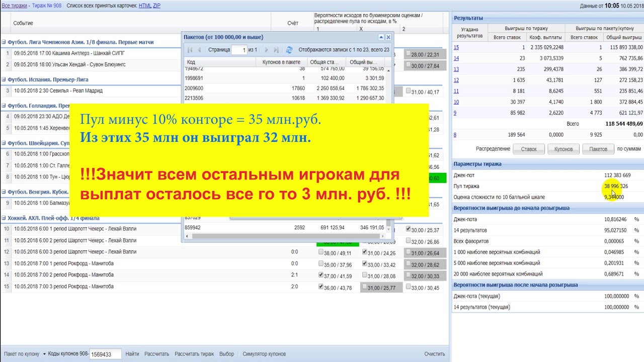This screenshot has width=644, height=362.
Task: Open results row 10 link
Action: click(x=456, y=102)
